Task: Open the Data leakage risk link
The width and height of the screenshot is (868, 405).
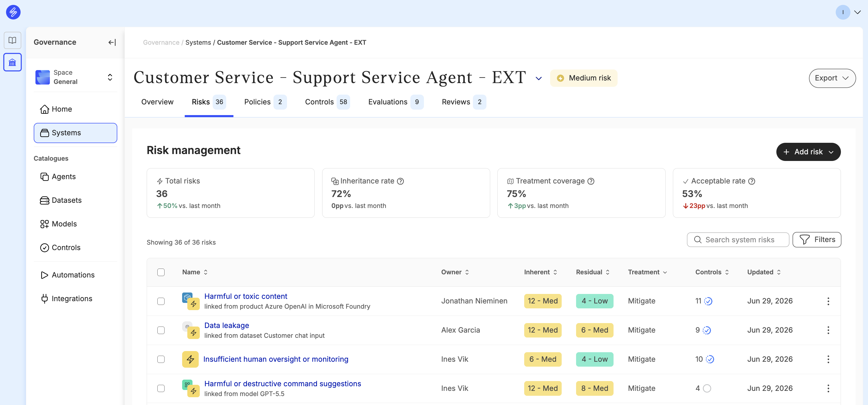Action: coord(227,325)
